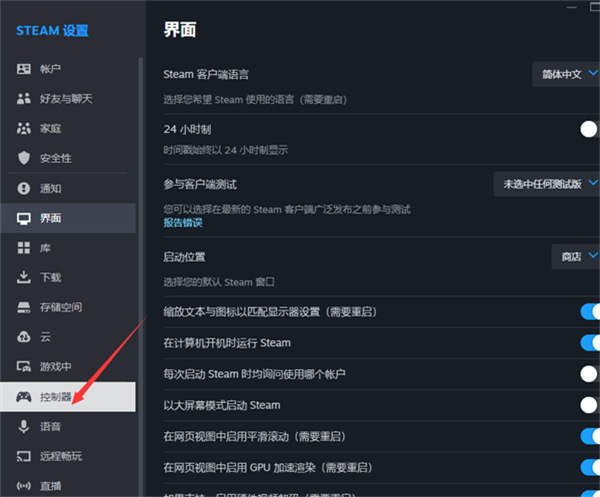Click the 界面 monitor icon
600x497 pixels.
(24, 218)
